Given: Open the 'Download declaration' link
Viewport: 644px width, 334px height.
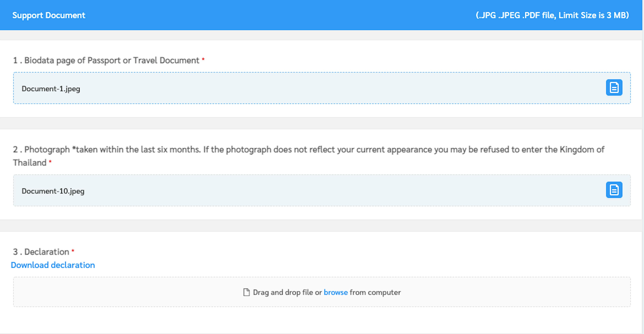Looking at the screenshot, I should [53, 265].
